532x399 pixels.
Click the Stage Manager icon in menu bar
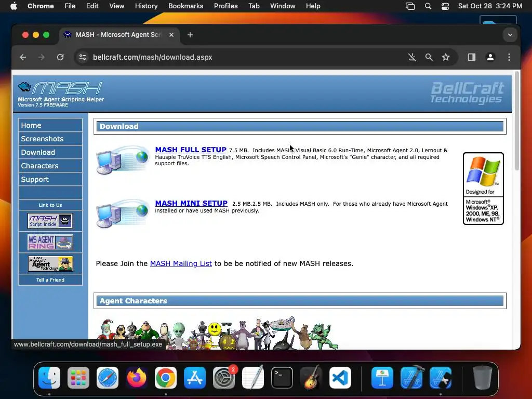coord(410,6)
